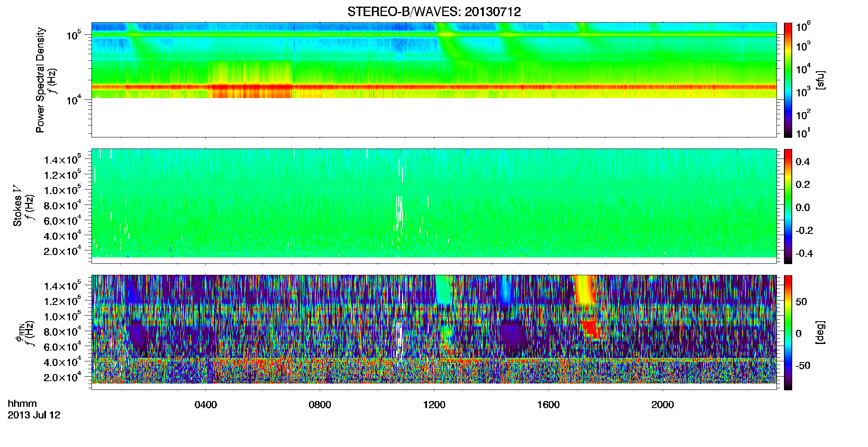Click the Stokes V axis label
Viewport: 868px width, 447px height.
click(x=17, y=206)
